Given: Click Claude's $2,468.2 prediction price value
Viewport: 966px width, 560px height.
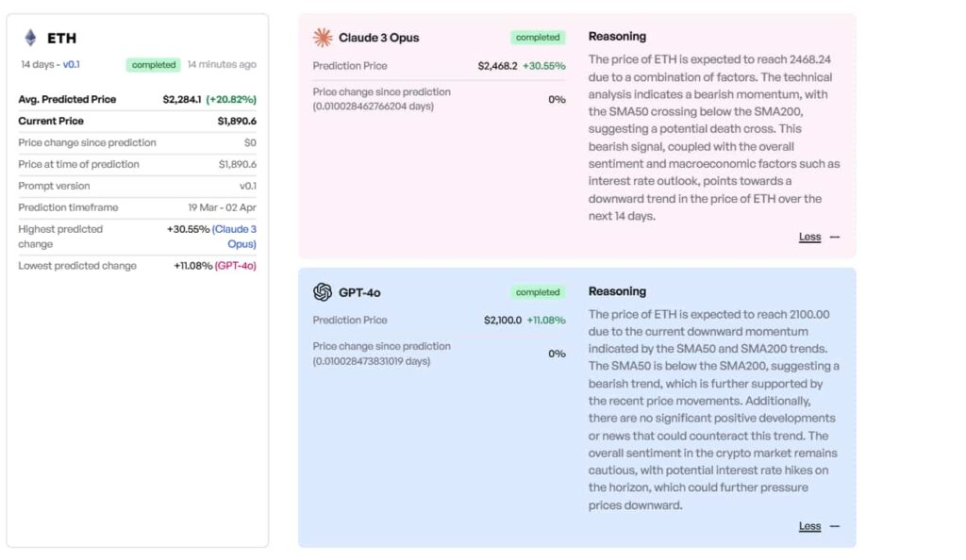Looking at the screenshot, I should (498, 66).
